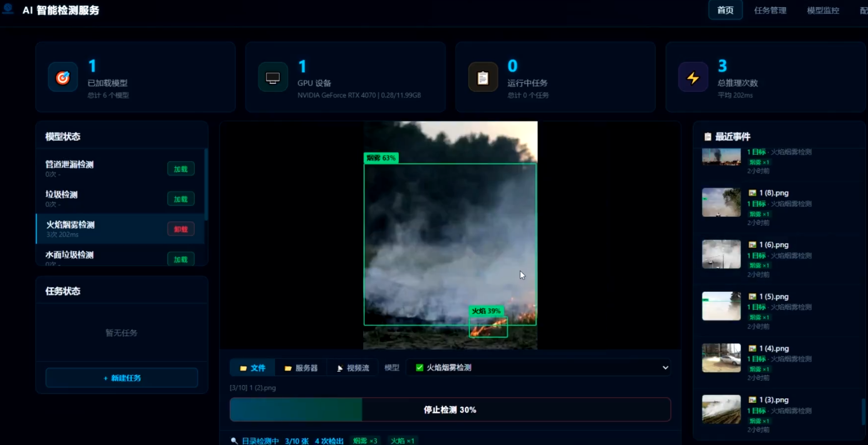Click the 新建任务 button
The image size is (868, 445).
[x=121, y=378]
